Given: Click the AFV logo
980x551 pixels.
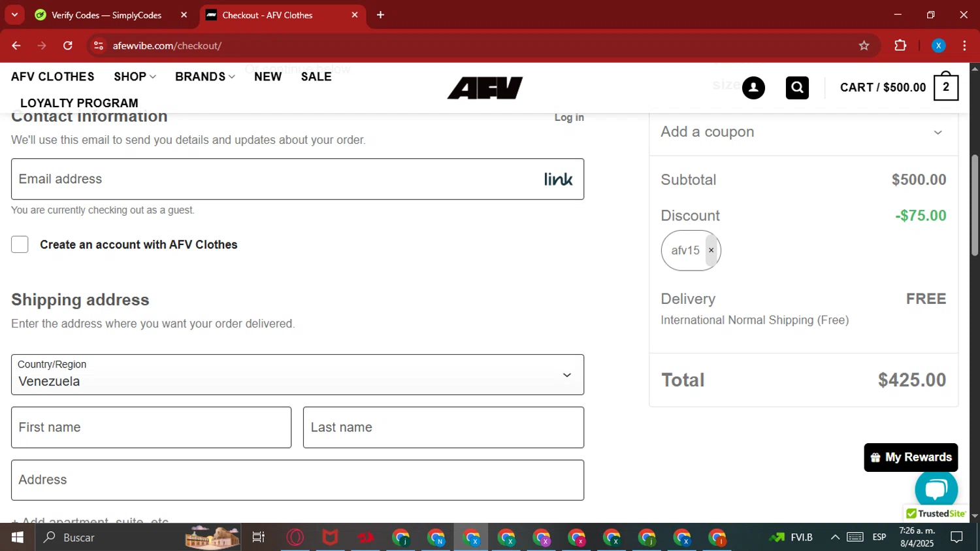Looking at the screenshot, I should pyautogui.click(x=485, y=88).
